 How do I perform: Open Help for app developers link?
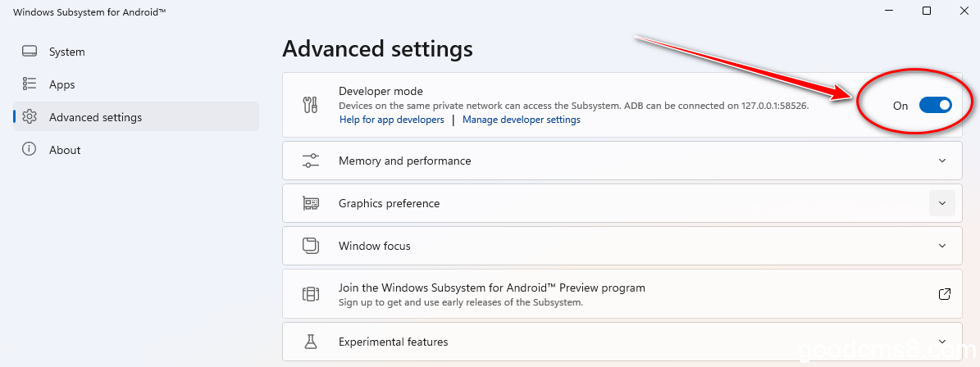click(x=392, y=120)
